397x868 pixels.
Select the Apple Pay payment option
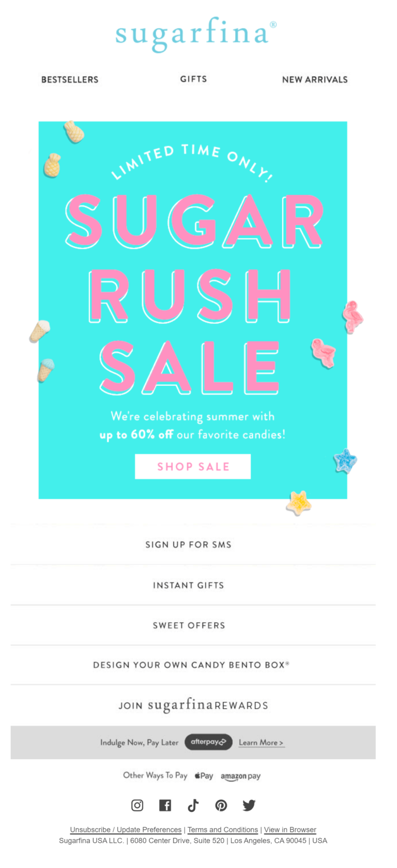204,776
